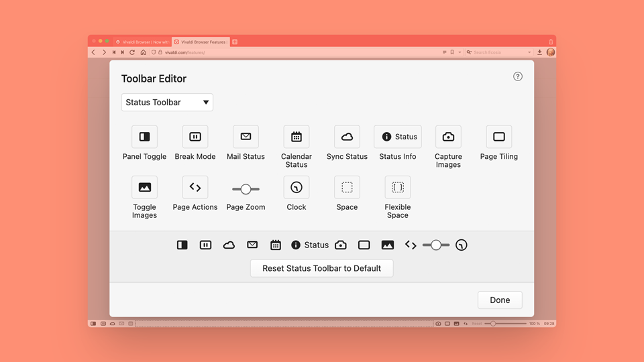Click page actions in the browser's bottom status bar
This screenshot has width=644, height=362.
coord(466,324)
